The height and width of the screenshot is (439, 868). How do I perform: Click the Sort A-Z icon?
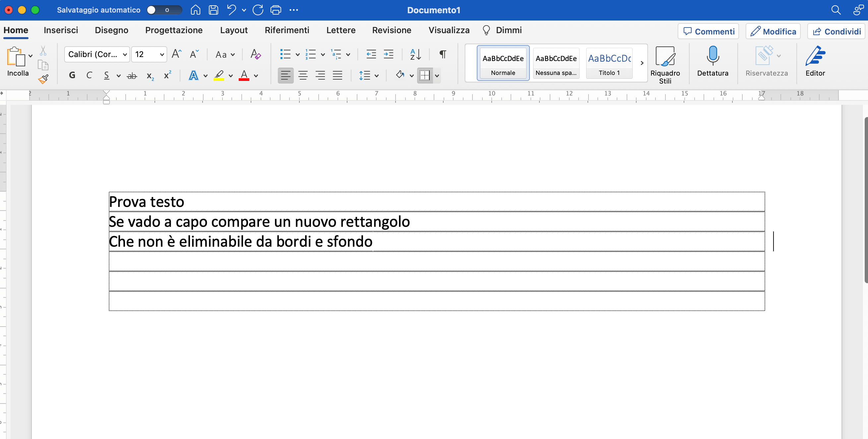(x=415, y=54)
